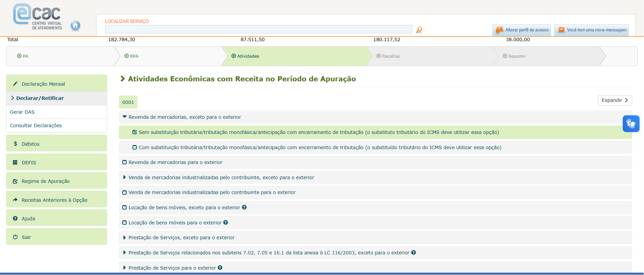
Task: Click the Total value 87.511,50
Action: click(252, 39)
